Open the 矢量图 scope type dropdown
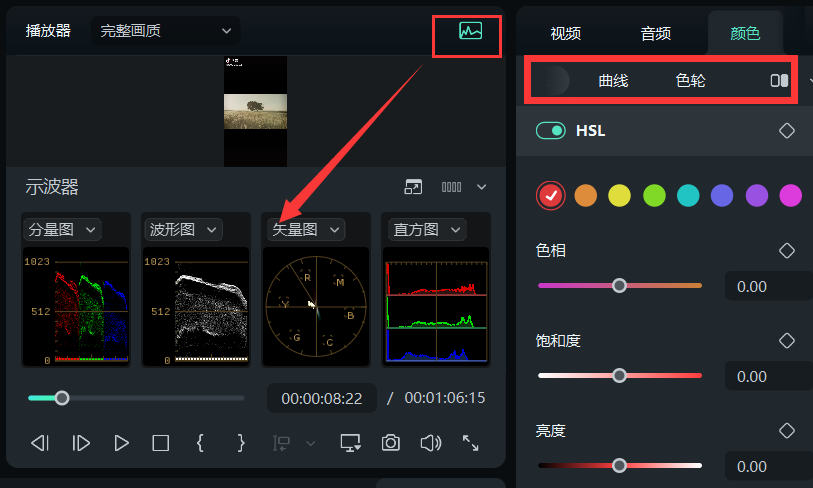 click(x=305, y=230)
